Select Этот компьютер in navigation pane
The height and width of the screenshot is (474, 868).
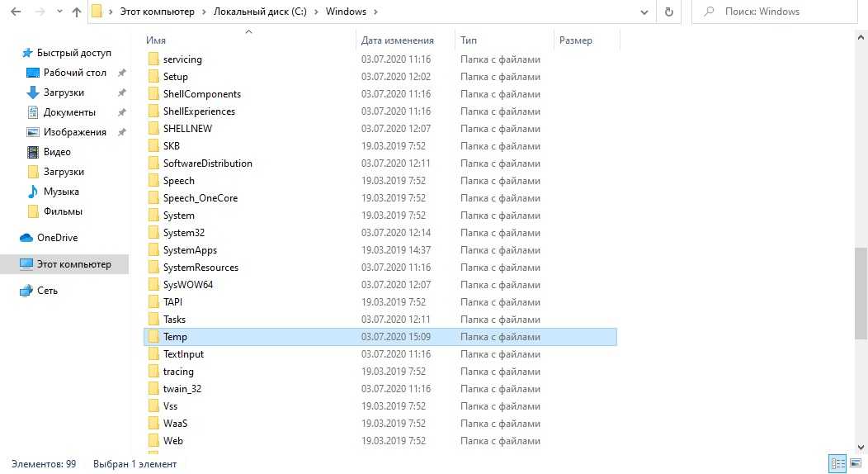[65, 264]
